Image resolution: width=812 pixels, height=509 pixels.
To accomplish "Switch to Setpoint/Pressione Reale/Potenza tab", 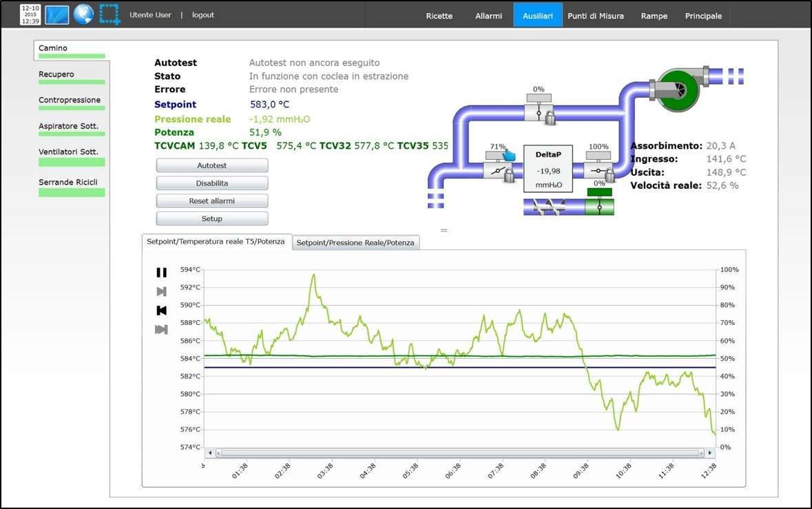I will click(355, 242).
